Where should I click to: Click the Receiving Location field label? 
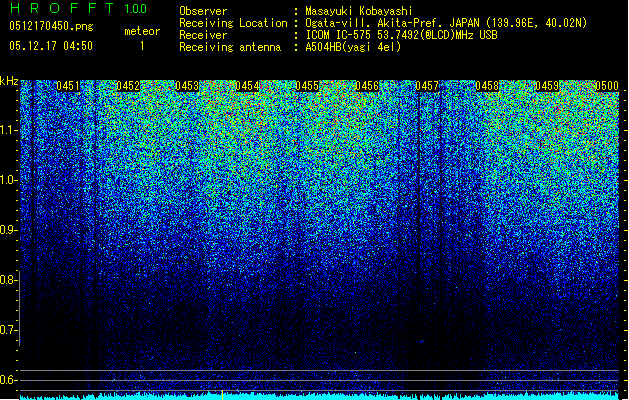(x=233, y=23)
